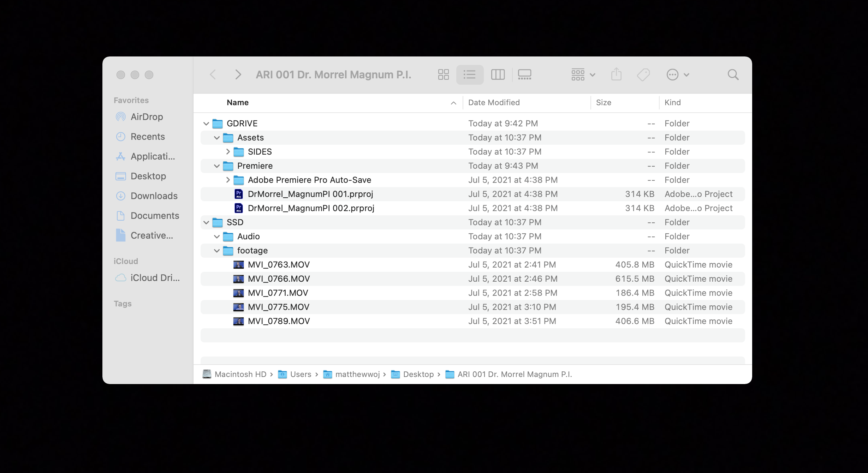Image resolution: width=868 pixels, height=473 pixels.
Task: Select MVI_0789.MOV file name
Action: click(x=279, y=321)
